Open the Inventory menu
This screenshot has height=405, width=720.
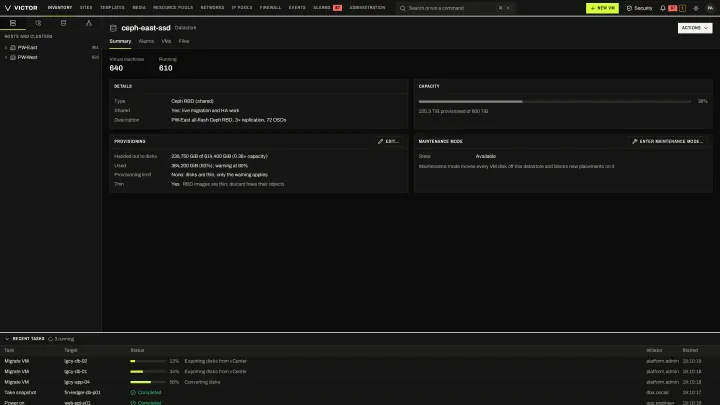click(60, 8)
